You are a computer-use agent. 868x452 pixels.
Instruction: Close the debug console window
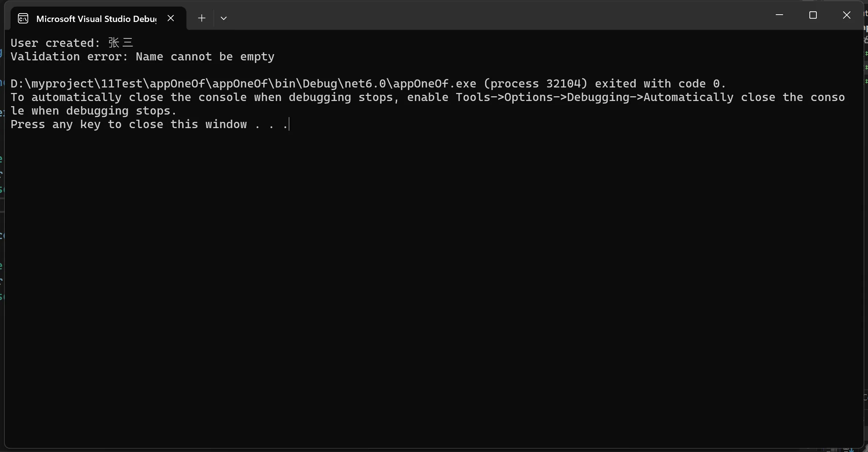(846, 15)
